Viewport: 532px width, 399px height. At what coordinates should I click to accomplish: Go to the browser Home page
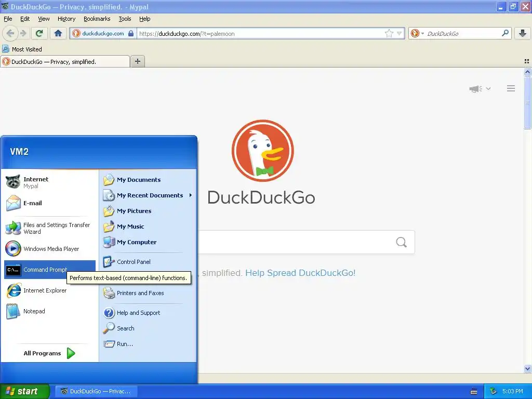tap(58, 33)
